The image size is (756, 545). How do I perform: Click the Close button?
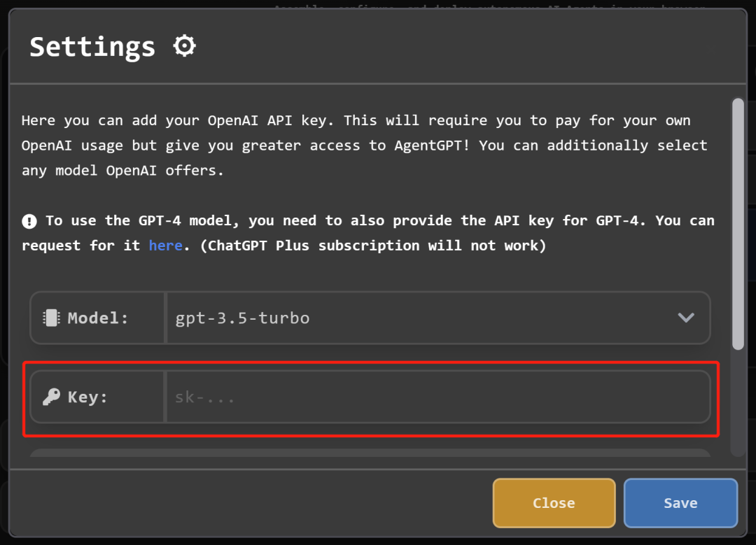[x=554, y=502]
